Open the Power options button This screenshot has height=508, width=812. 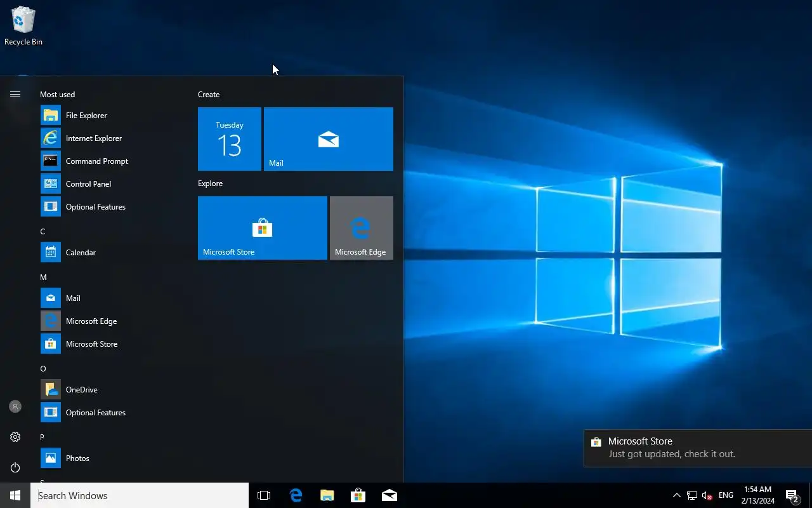coord(15,467)
